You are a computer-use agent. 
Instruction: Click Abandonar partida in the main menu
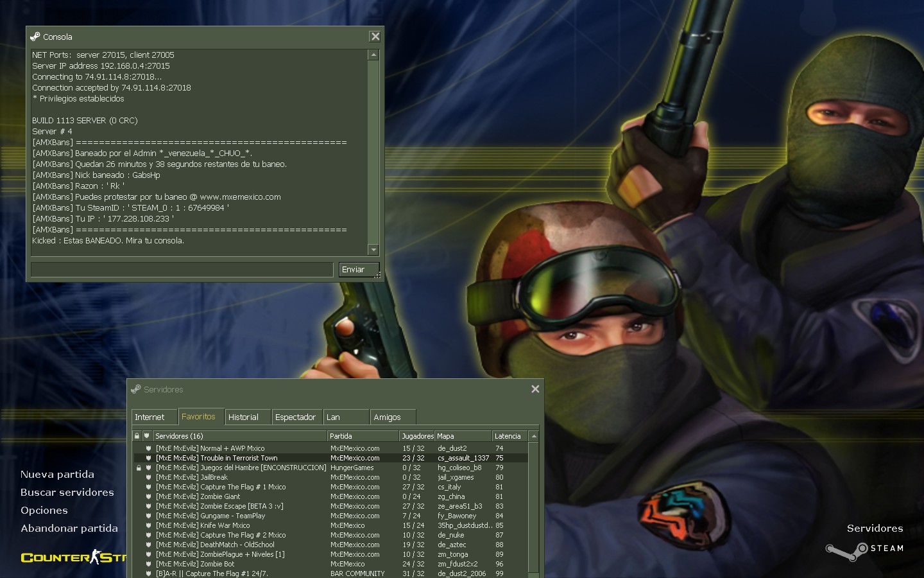(x=69, y=529)
